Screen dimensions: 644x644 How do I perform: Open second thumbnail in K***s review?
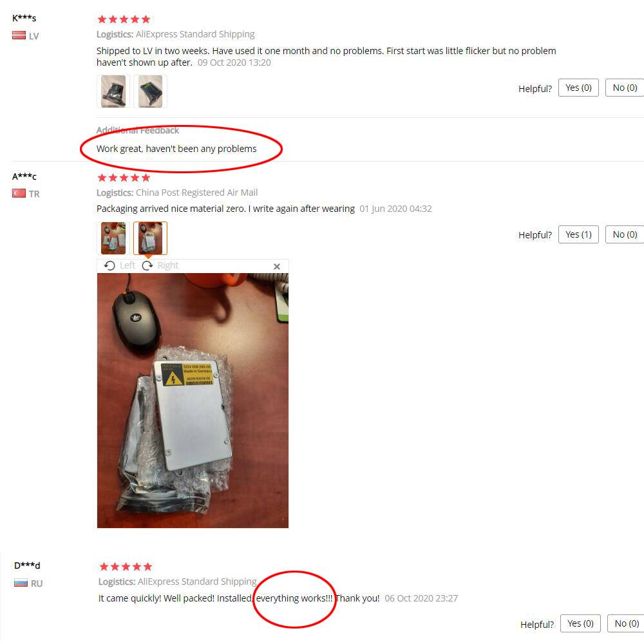(x=150, y=91)
